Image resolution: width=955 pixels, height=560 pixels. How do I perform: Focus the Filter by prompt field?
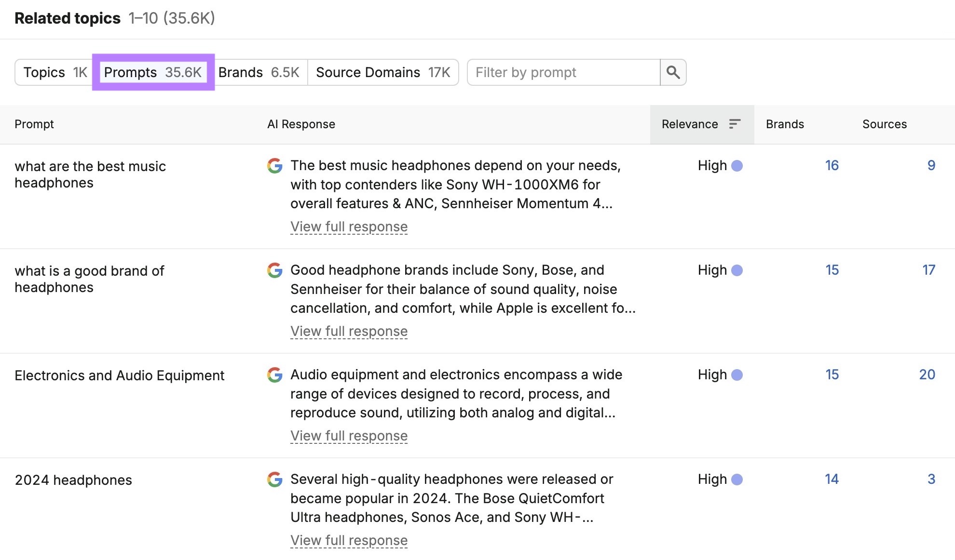point(563,72)
